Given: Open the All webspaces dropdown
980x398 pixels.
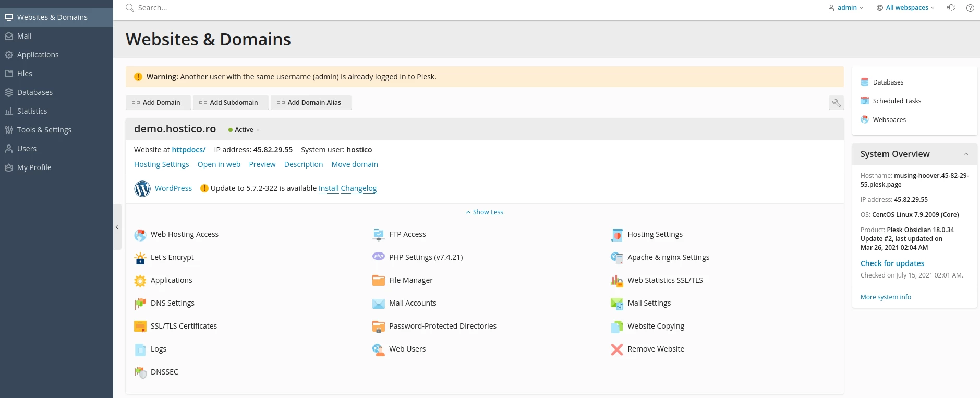Looking at the screenshot, I should point(905,8).
